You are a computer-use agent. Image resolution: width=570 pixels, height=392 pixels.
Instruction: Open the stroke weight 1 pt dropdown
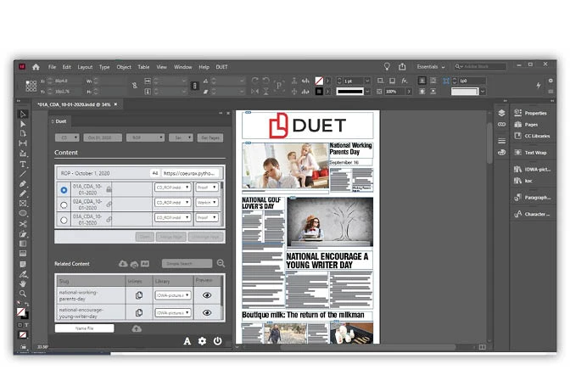point(367,81)
